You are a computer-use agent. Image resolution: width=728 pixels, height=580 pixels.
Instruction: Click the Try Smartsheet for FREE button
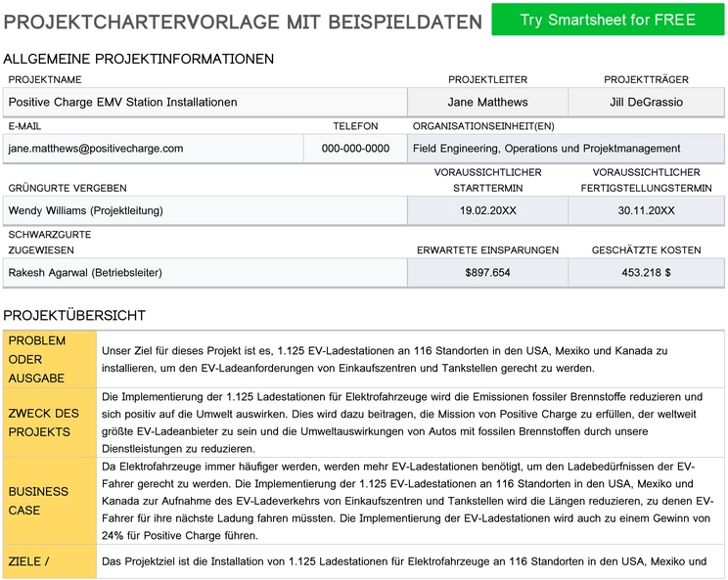pos(608,20)
